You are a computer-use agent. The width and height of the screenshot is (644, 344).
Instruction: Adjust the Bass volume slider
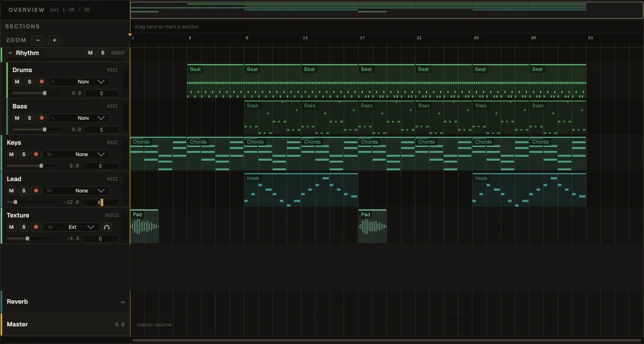click(36, 129)
